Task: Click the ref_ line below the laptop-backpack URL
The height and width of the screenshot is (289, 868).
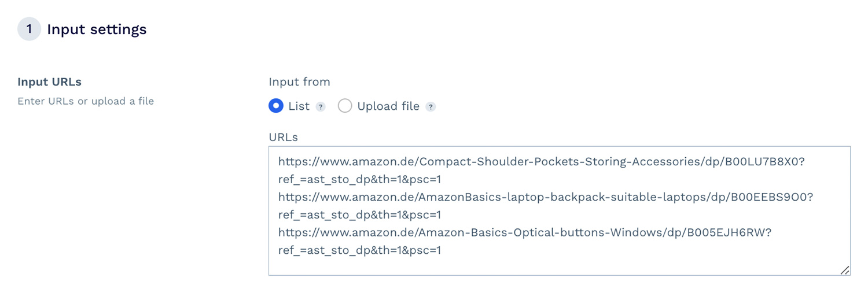Action: point(359,215)
